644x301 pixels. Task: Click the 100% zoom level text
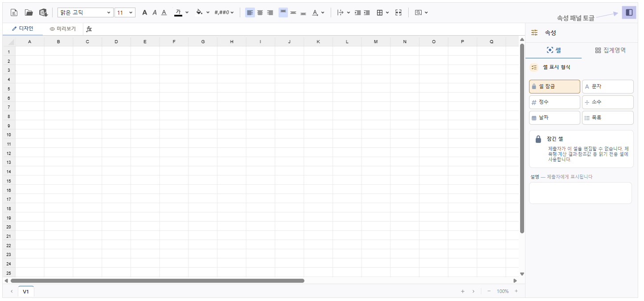point(503,291)
